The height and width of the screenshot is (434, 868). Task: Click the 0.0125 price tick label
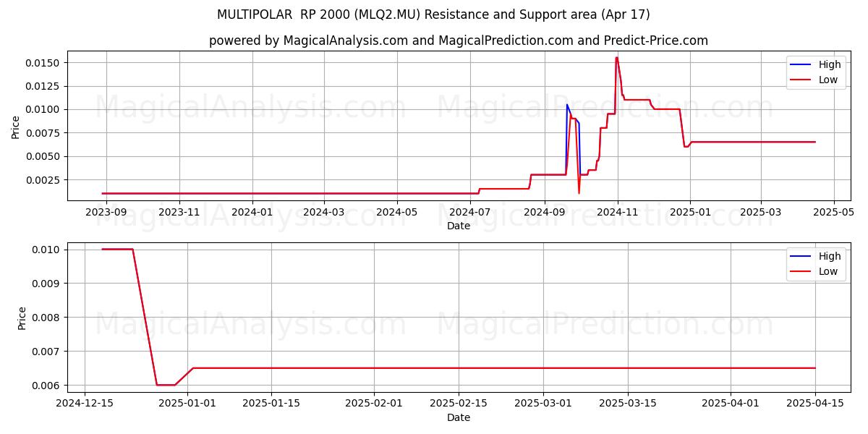44,86
